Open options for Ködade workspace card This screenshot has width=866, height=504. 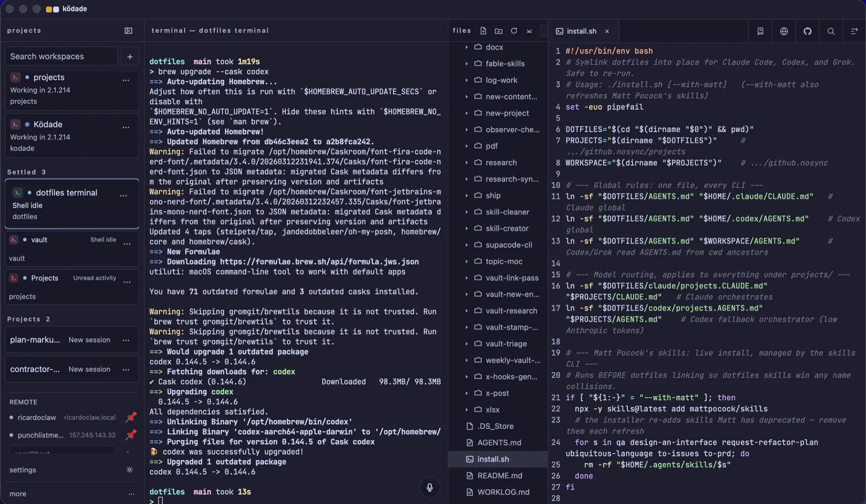click(126, 127)
